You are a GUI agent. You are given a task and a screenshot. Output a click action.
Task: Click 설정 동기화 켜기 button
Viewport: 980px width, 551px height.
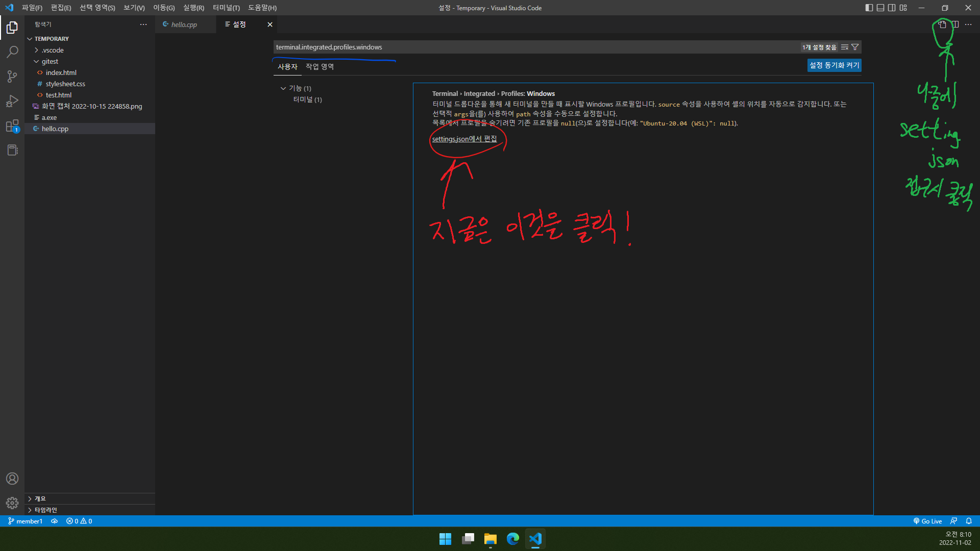(x=834, y=65)
